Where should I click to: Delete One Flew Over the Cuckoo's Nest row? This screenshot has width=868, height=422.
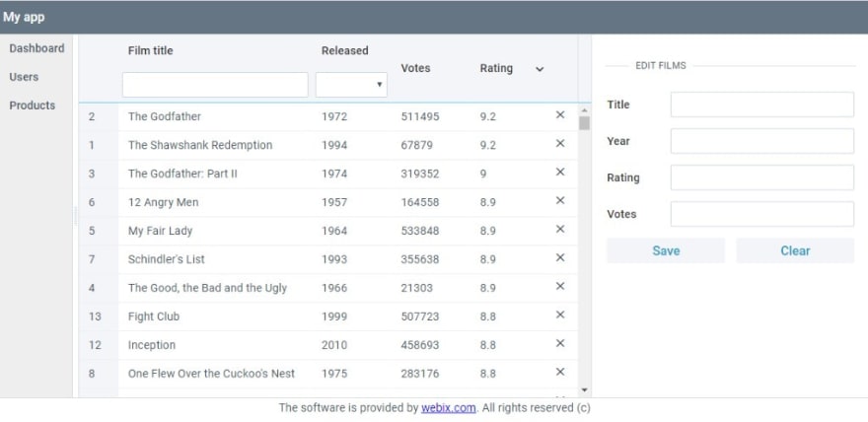(559, 372)
